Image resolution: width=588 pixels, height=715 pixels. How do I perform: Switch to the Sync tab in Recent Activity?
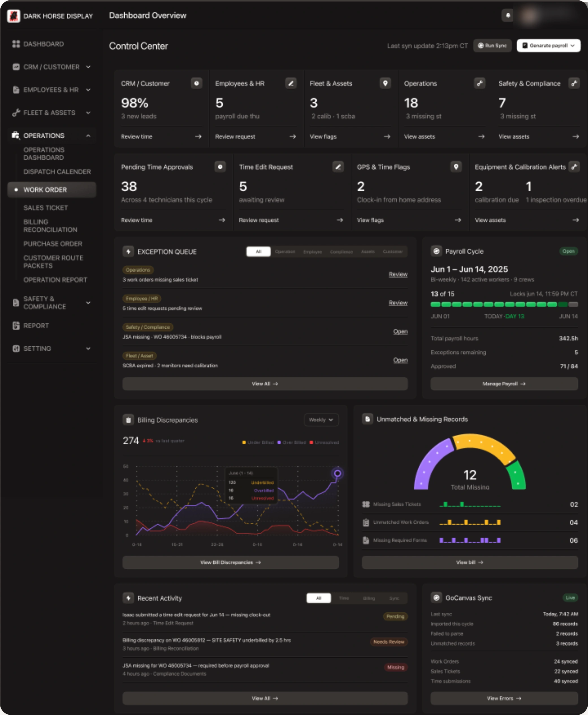pos(394,598)
